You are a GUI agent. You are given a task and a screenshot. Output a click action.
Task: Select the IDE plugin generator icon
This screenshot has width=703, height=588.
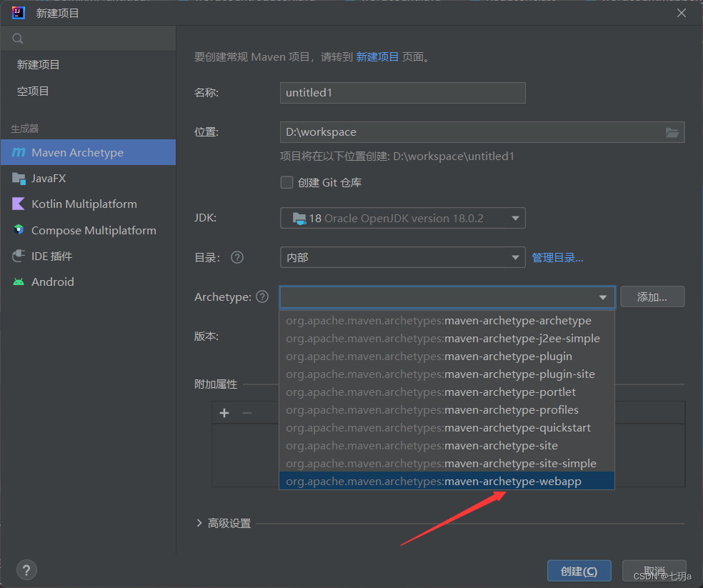19,256
